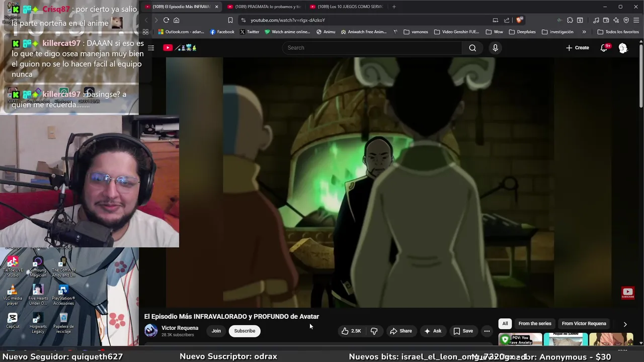644x362 pixels.
Task: Launch Hogwarts Legacy desktop shortcut
Action: pyautogui.click(x=38, y=323)
